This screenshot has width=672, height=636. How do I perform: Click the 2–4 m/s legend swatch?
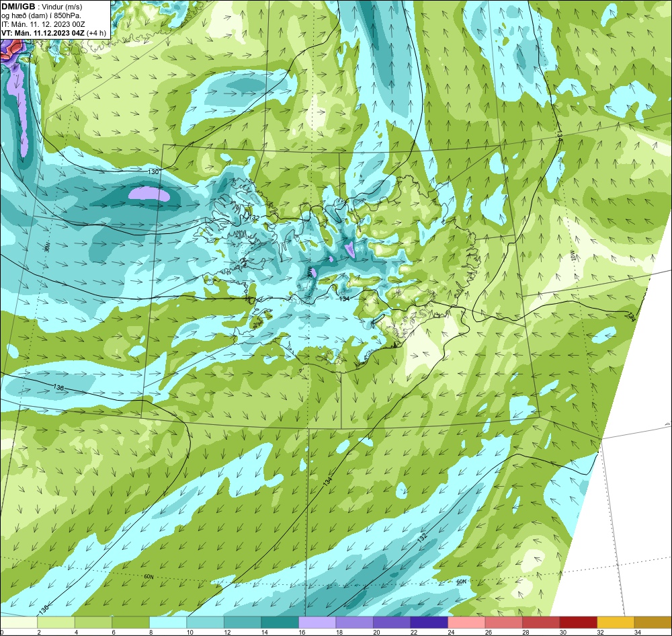56,623
